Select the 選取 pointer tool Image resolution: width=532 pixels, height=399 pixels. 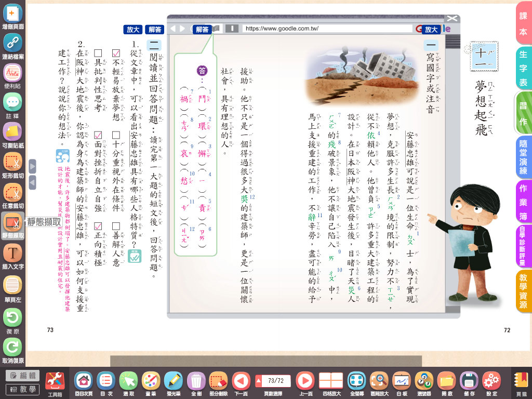click(129, 384)
